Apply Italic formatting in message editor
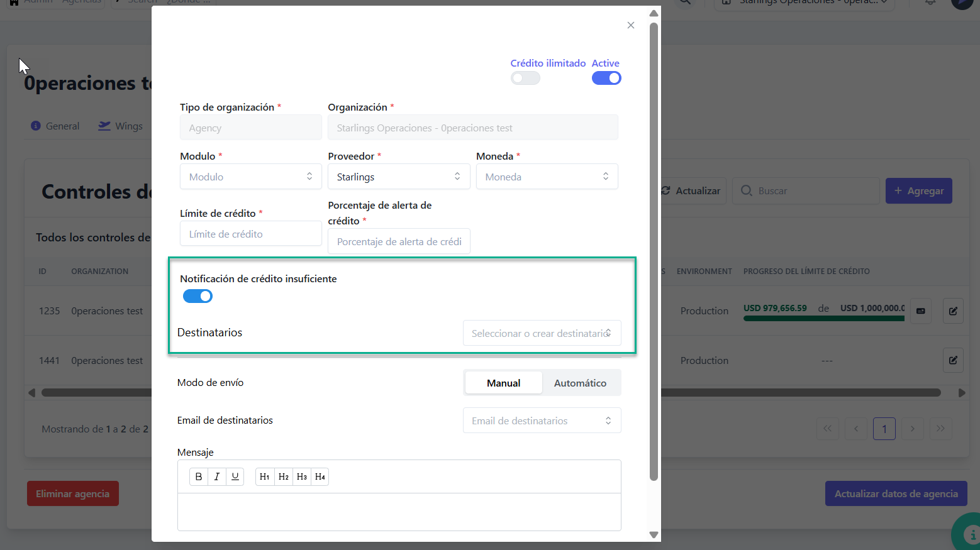The image size is (980, 550). (x=217, y=476)
